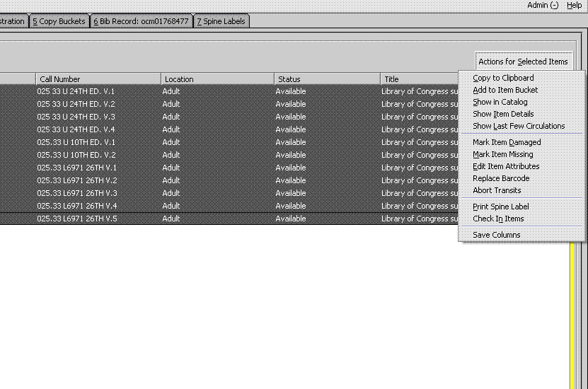Choose Mark Item Damaged
The image size is (588, 389).
507,142
